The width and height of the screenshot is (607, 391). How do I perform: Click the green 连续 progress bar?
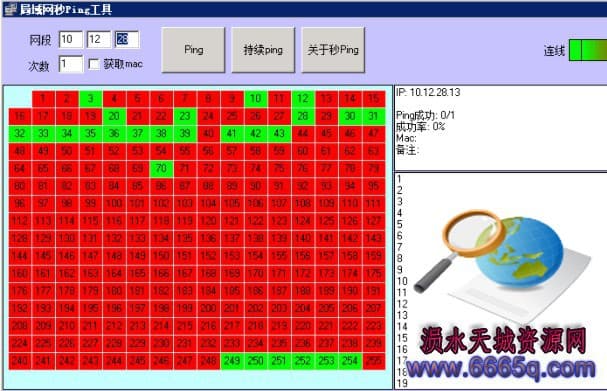pos(588,50)
